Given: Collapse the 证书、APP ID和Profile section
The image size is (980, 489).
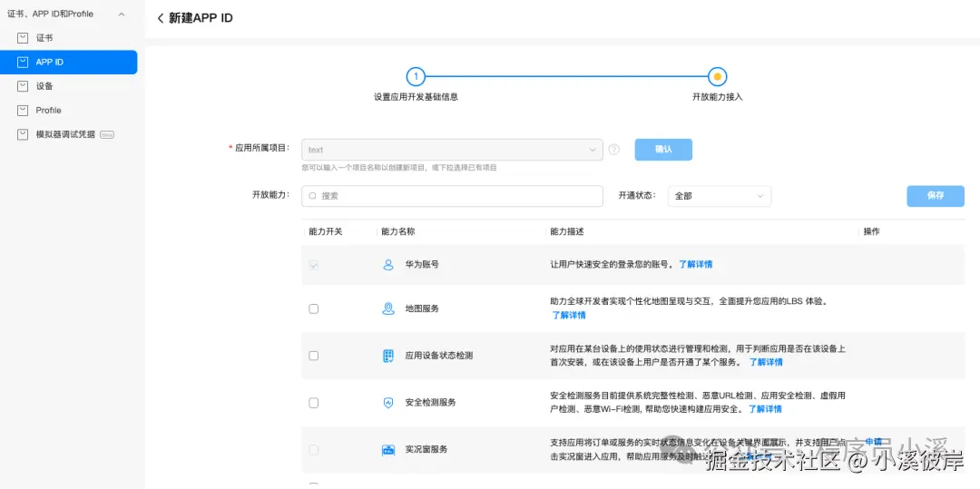Looking at the screenshot, I should click(x=122, y=15).
